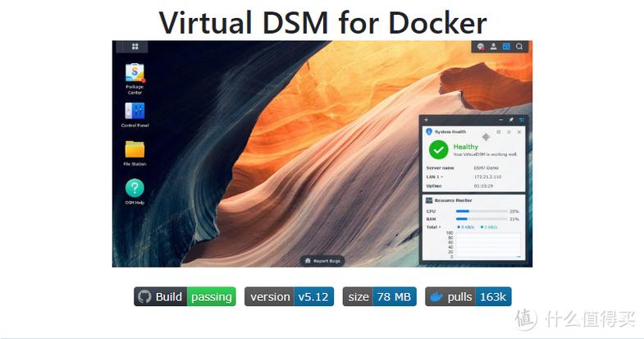The width and height of the screenshot is (644, 339).
Task: Close the System Health widget
Action: [x=519, y=132]
